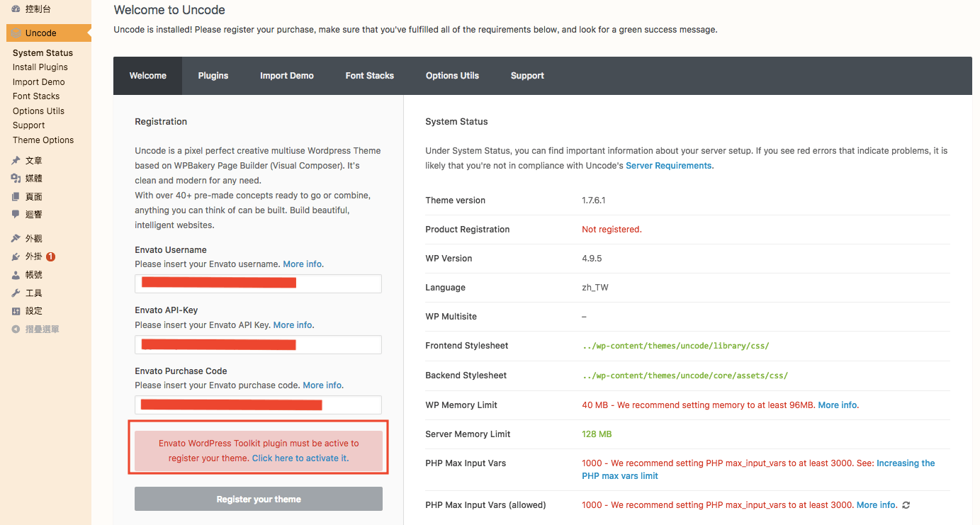Click the users icon in sidebar
The height and width of the screenshot is (525, 980).
[x=16, y=275]
